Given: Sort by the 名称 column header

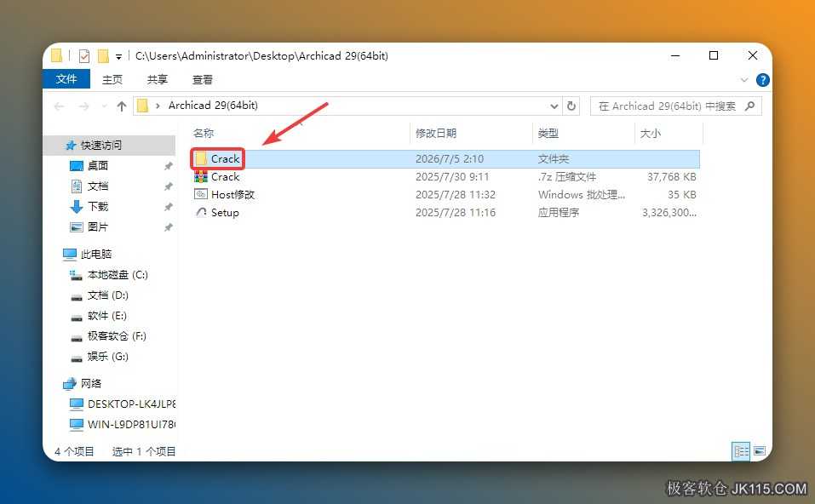Looking at the screenshot, I should pos(204,134).
